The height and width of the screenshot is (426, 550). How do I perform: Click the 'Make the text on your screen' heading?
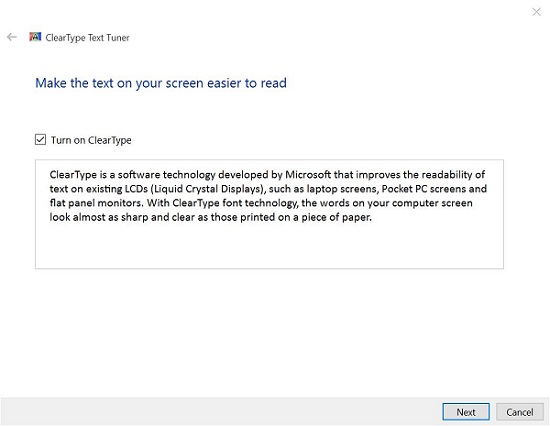point(161,83)
